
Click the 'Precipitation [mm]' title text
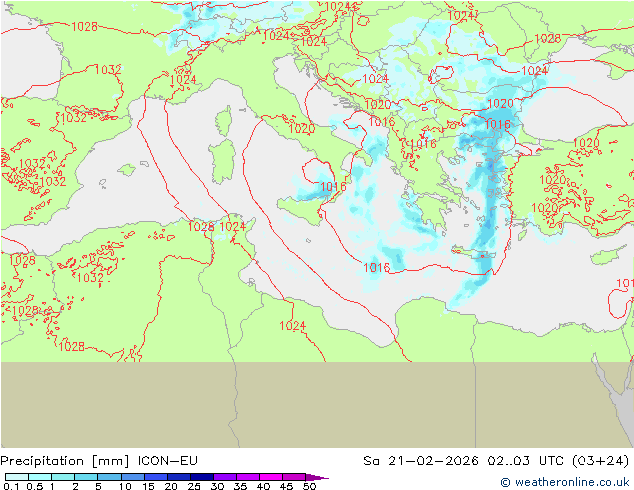pos(65,461)
